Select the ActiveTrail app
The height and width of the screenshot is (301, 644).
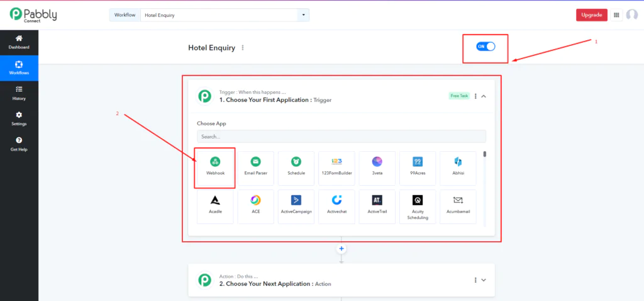coord(377,207)
